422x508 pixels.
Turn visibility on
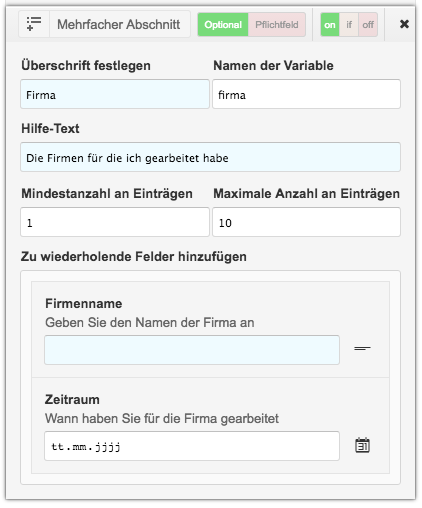pos(330,25)
